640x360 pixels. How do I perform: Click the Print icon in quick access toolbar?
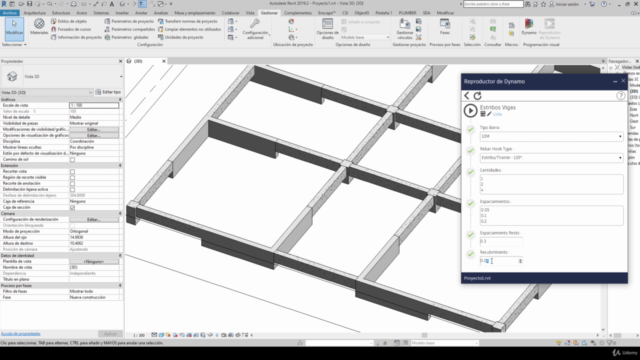(73, 4)
